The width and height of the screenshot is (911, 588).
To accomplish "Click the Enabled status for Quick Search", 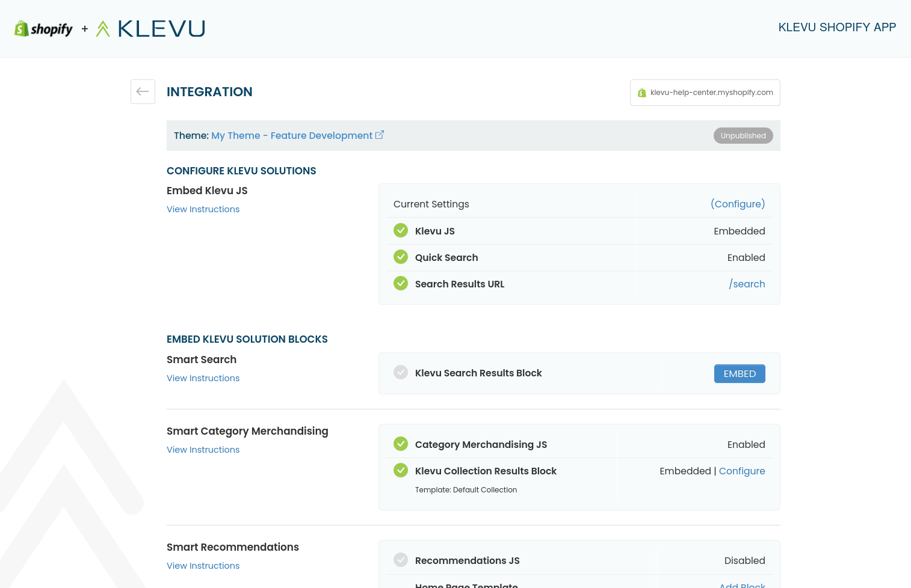I will click(746, 257).
